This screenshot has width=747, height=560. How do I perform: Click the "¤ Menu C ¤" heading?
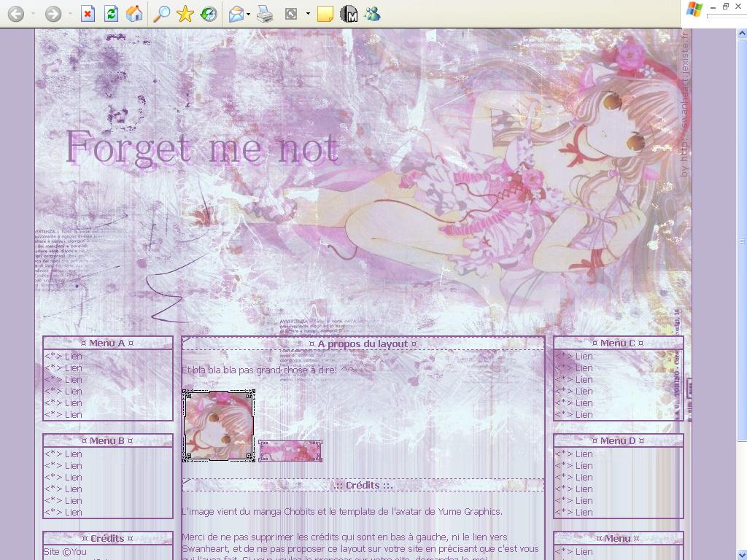[618, 343]
